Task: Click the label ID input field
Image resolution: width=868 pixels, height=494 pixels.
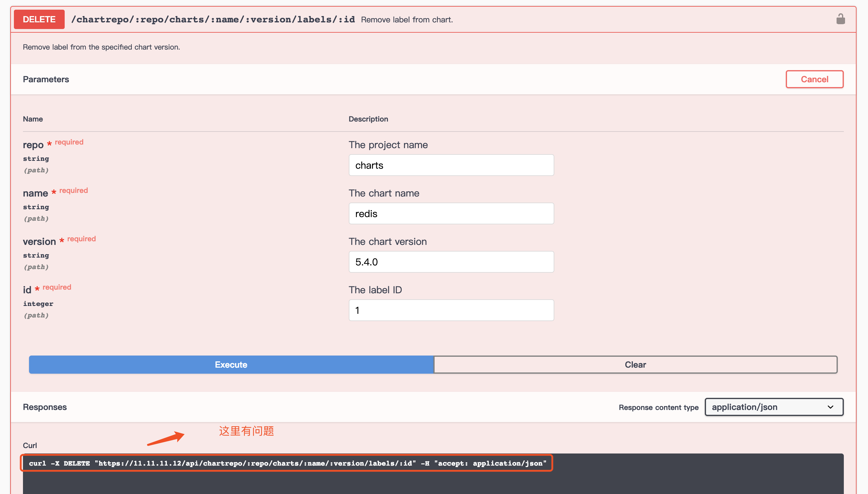Action: pyautogui.click(x=451, y=310)
